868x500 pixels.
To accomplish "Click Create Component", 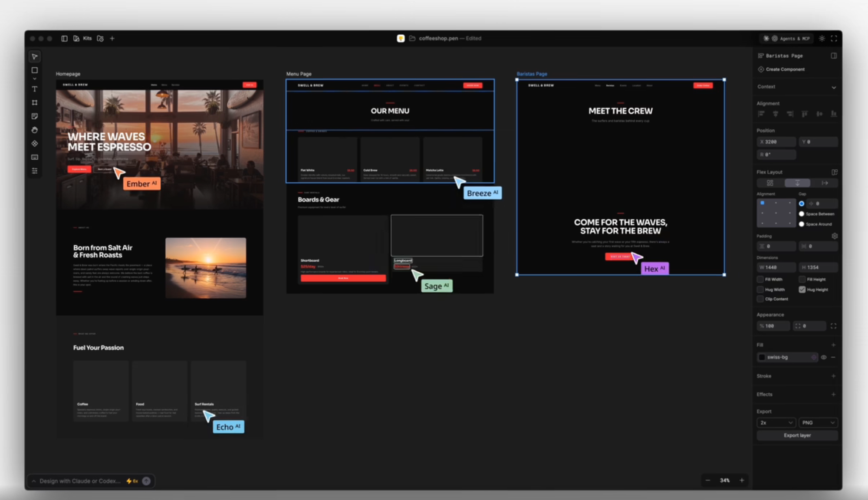I will (x=785, y=69).
